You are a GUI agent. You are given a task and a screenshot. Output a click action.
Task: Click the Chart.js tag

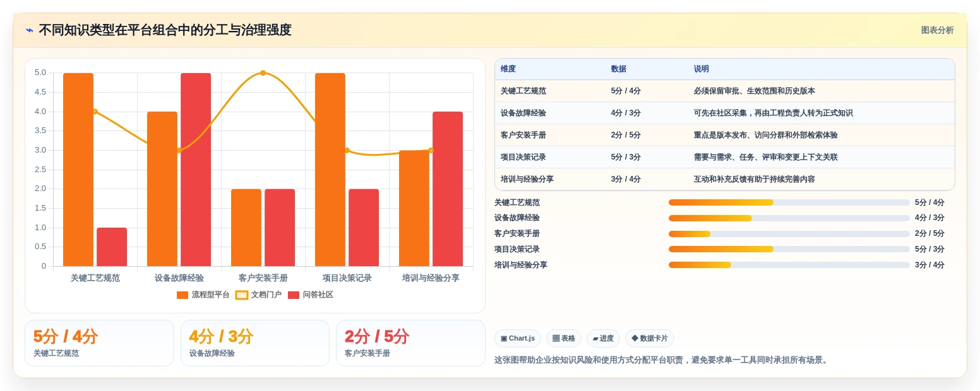pyautogui.click(x=518, y=338)
